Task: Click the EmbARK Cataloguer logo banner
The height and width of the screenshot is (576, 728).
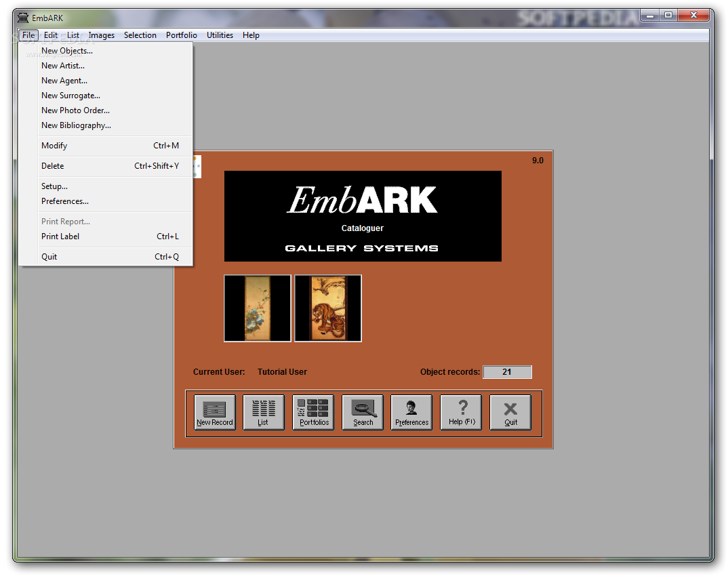Action: pyautogui.click(x=363, y=215)
